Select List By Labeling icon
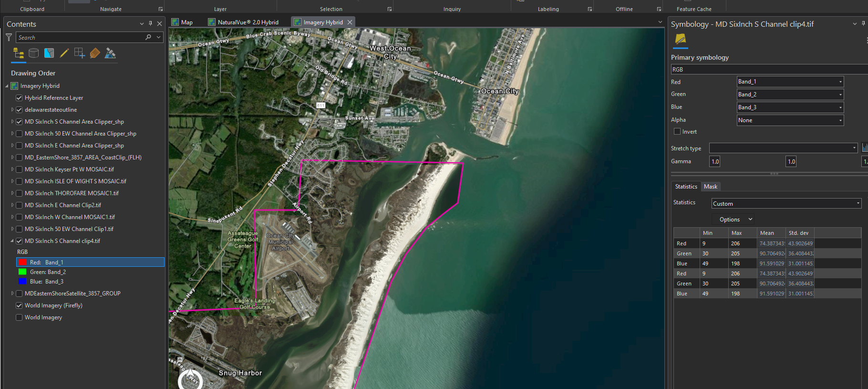 coord(95,53)
